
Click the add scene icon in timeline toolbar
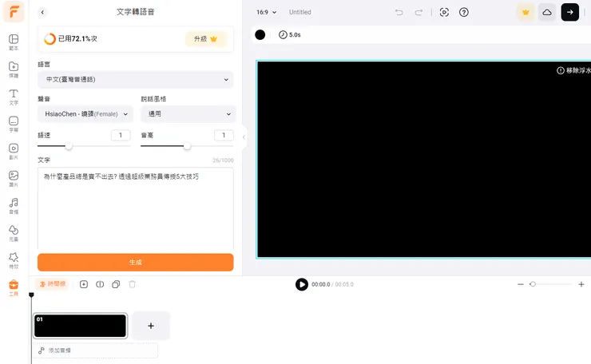tap(84, 284)
